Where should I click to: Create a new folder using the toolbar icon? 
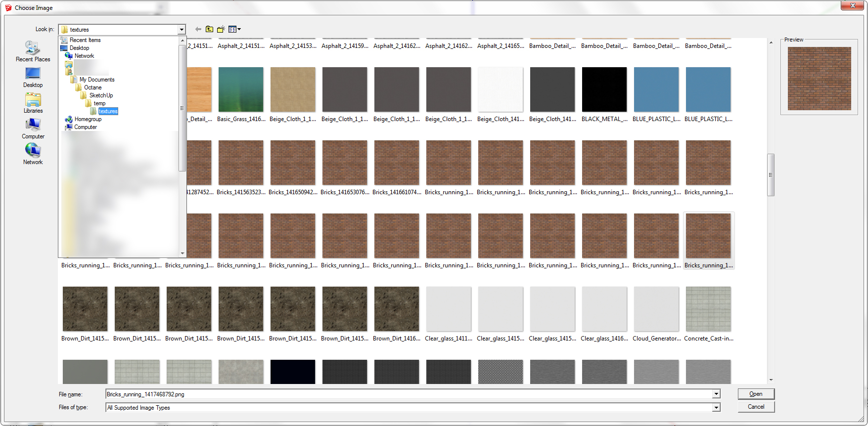(221, 29)
